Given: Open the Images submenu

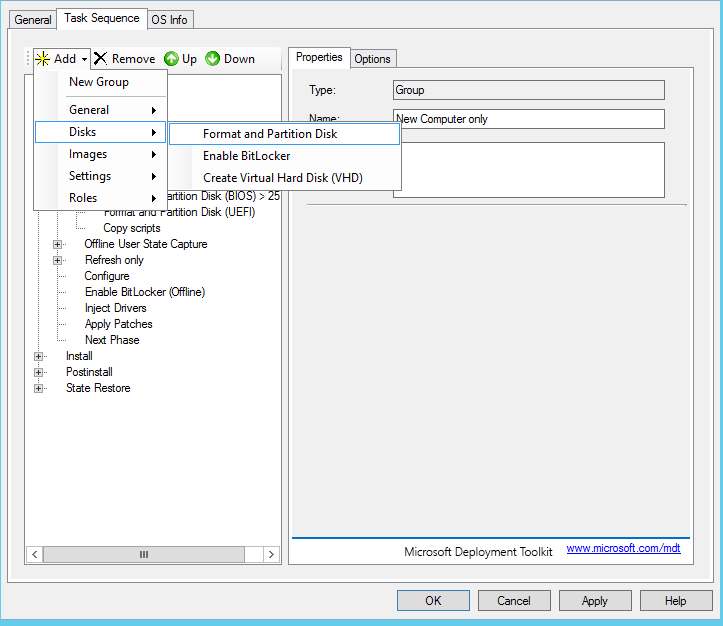Looking at the screenshot, I should (x=101, y=154).
